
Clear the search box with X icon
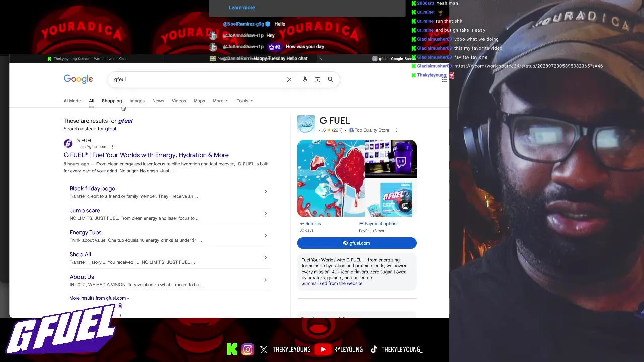tap(289, 79)
